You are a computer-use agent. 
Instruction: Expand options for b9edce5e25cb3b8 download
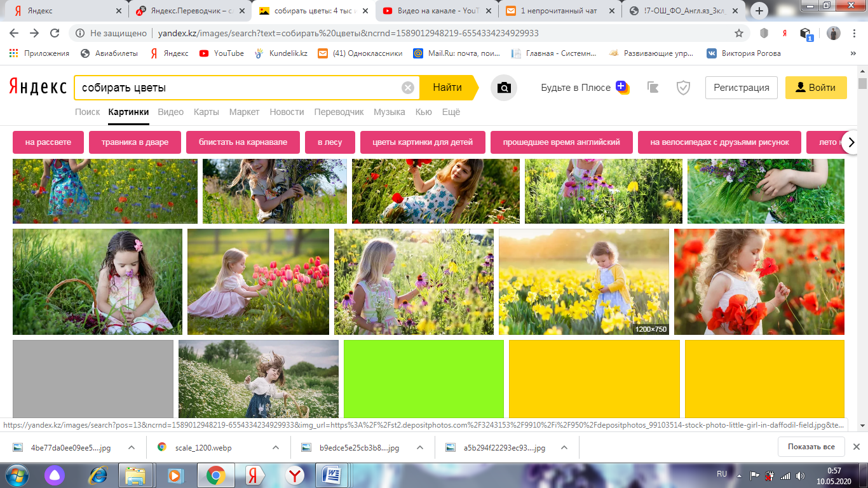tap(420, 447)
